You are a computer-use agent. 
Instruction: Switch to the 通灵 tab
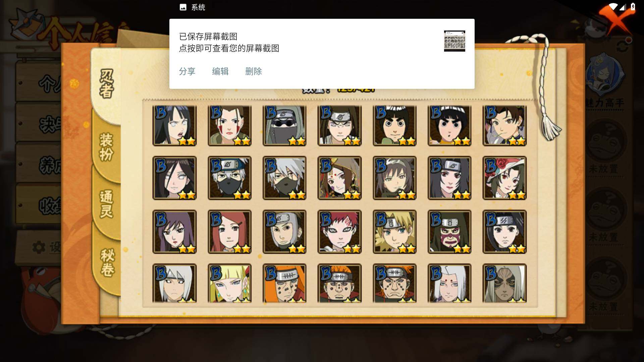point(106,204)
